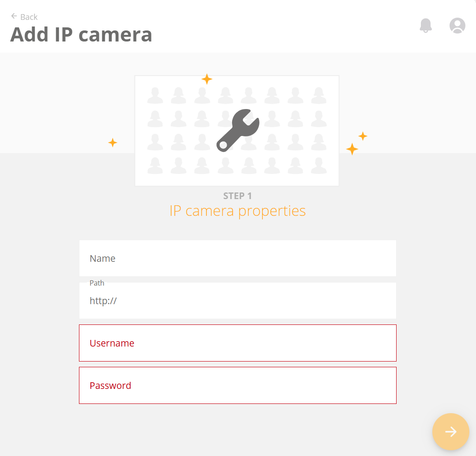This screenshot has width=476, height=456.
Task: Go to next step with arrow button
Action: coord(450,431)
